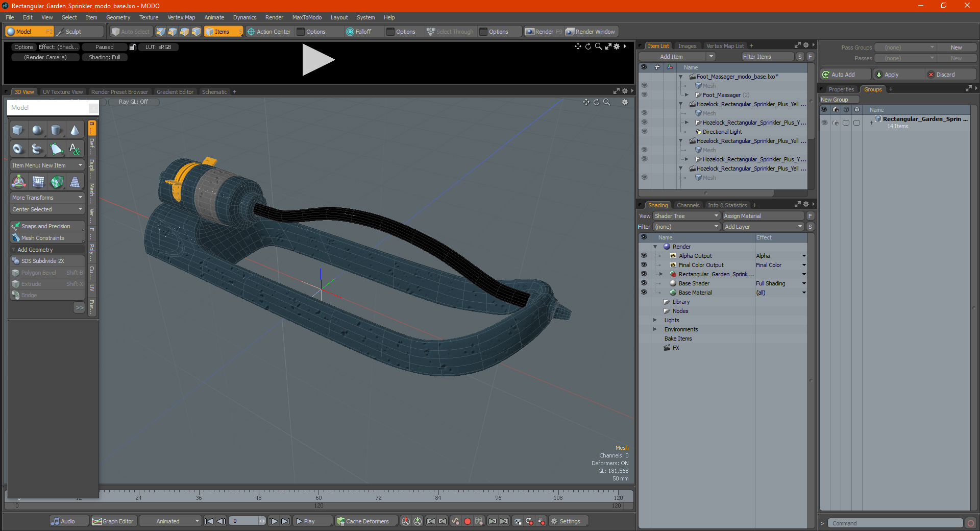980x531 pixels.
Task: Open the Render Window
Action: point(591,32)
